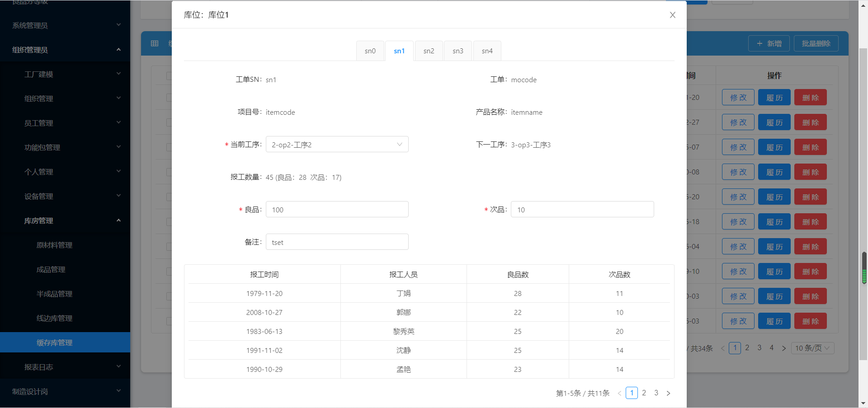Click the 黎秀英 cell
The image size is (868, 408).
pyautogui.click(x=404, y=331)
